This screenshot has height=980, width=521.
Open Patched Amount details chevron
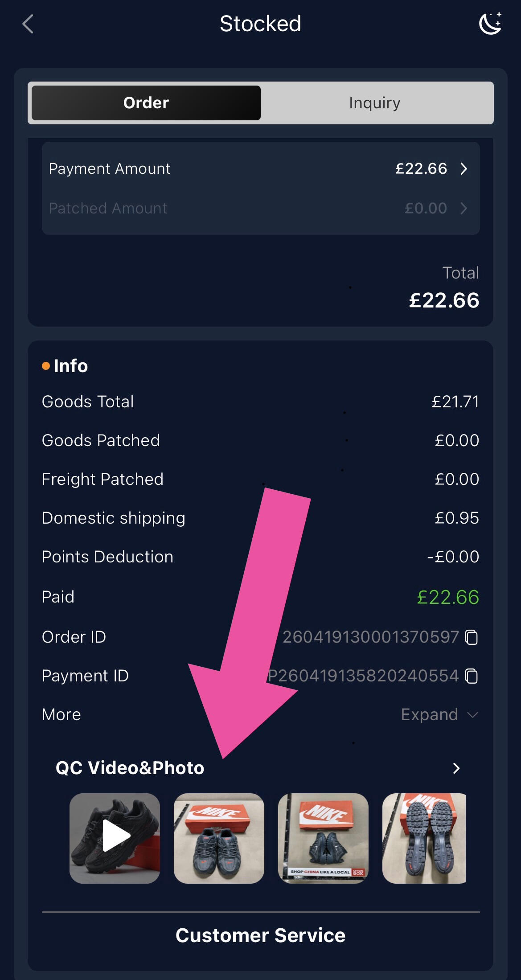point(464,209)
